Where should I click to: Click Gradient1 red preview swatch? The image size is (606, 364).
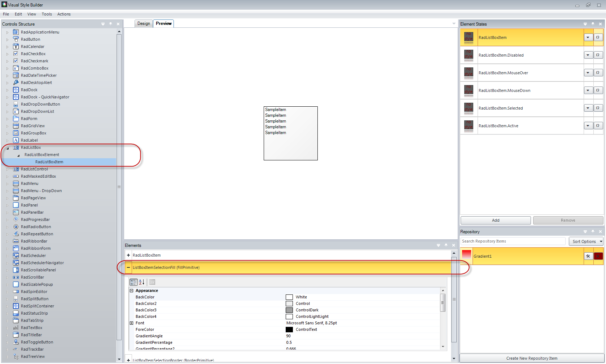[x=467, y=256]
